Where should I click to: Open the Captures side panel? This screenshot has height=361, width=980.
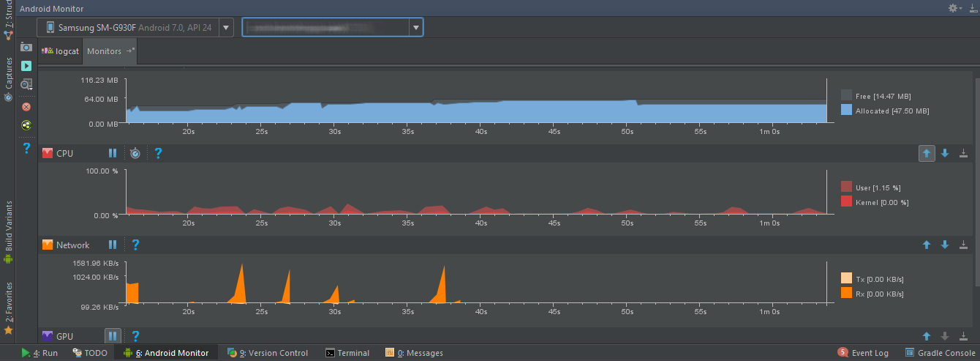point(8,79)
